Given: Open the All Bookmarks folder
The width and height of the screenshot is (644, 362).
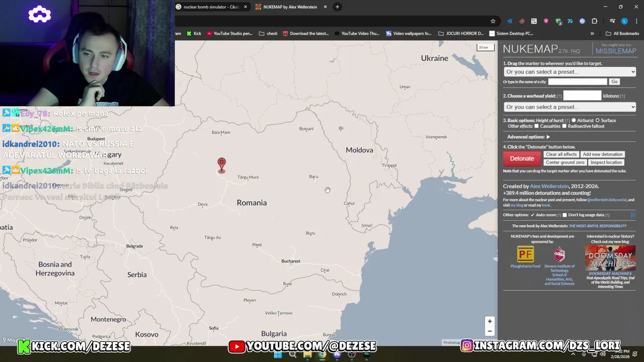Looking at the screenshot, I should pyautogui.click(x=622, y=34).
